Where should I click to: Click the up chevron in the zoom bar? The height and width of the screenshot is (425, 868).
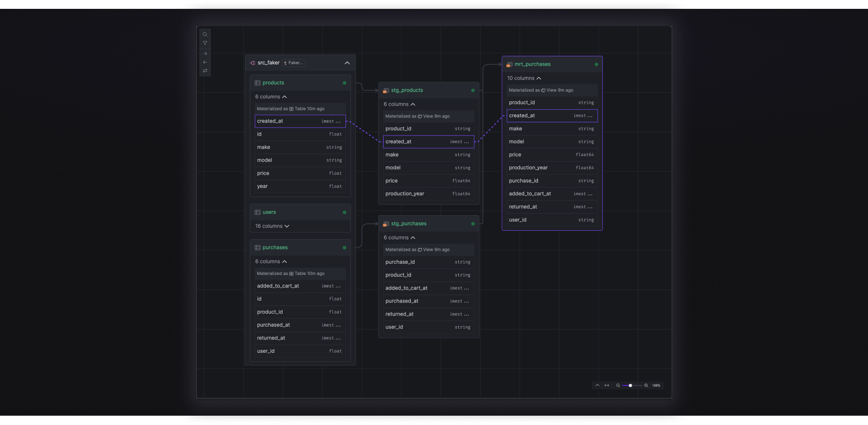[597, 385]
